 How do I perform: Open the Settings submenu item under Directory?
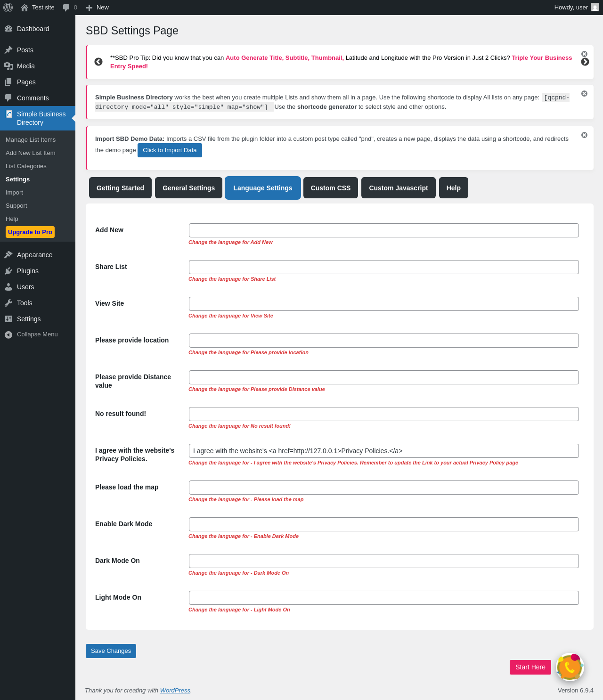17,179
